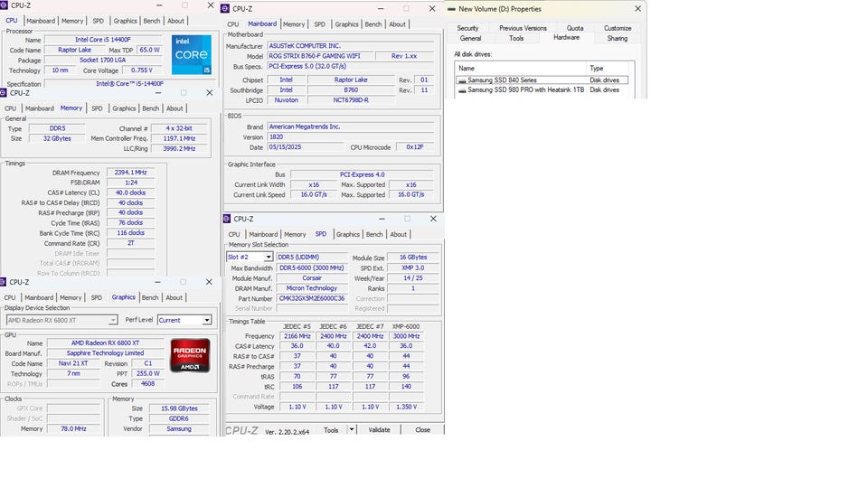Click the drive icon beside Samsung SSD 840 Series
Screen dimensions: 868x488
point(462,80)
